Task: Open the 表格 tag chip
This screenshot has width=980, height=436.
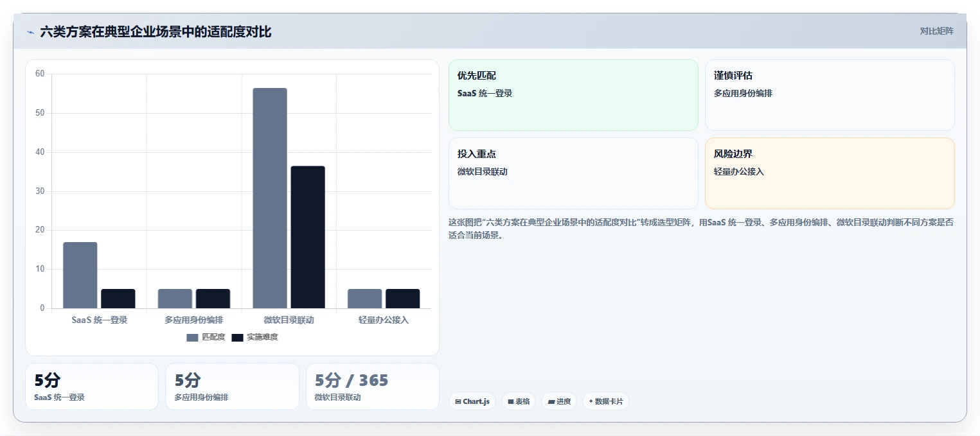Action: (x=519, y=401)
